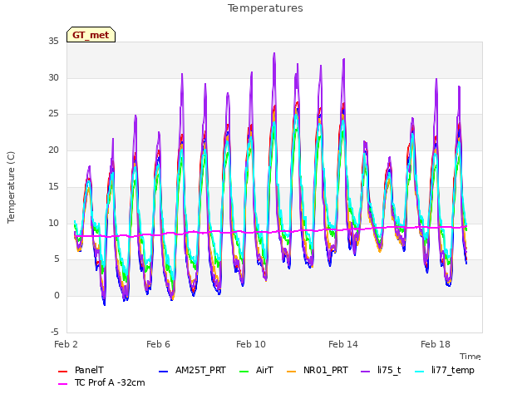532x399 pixels.
Task: Click the 15 y-axis tick label
Action: pyautogui.click(x=53, y=186)
